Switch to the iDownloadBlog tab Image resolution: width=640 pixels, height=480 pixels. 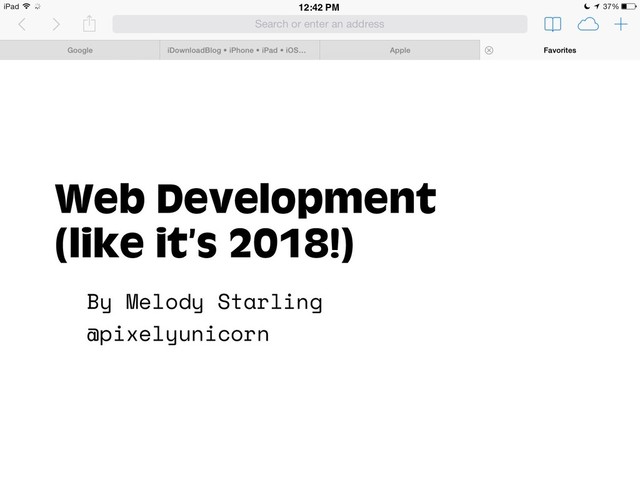pyautogui.click(x=240, y=50)
